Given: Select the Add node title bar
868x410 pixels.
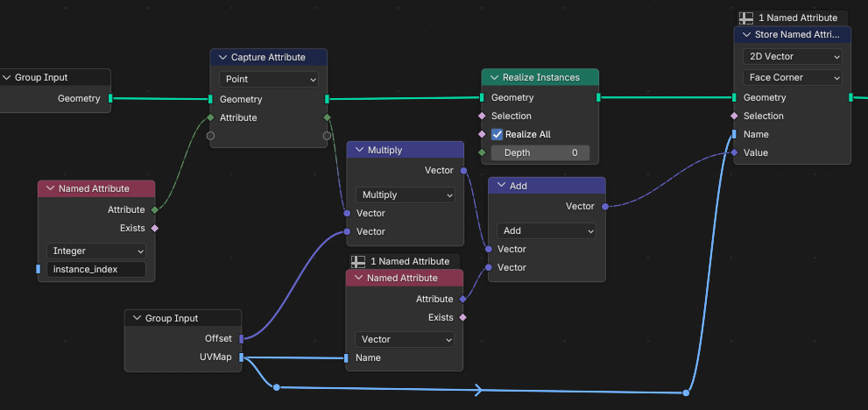Looking at the screenshot, I should coord(547,186).
